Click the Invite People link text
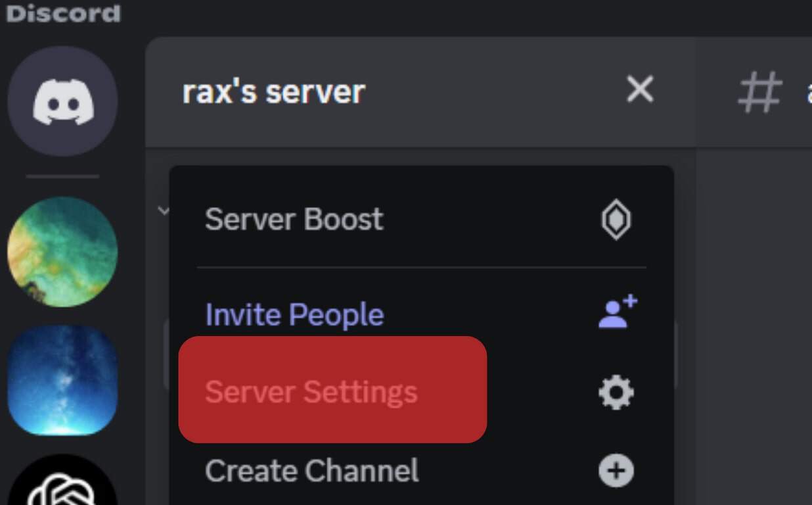The image size is (812, 505). pos(294,314)
